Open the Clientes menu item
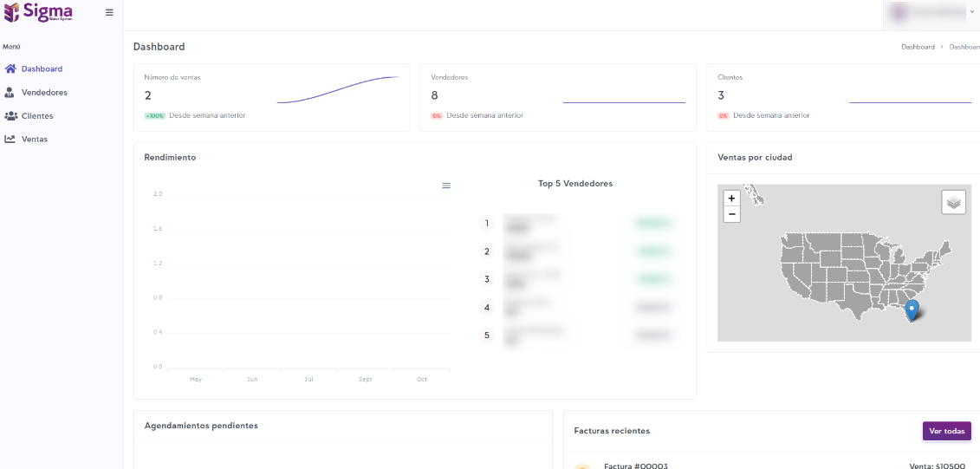Viewport: 980px width, 469px height. [37, 115]
